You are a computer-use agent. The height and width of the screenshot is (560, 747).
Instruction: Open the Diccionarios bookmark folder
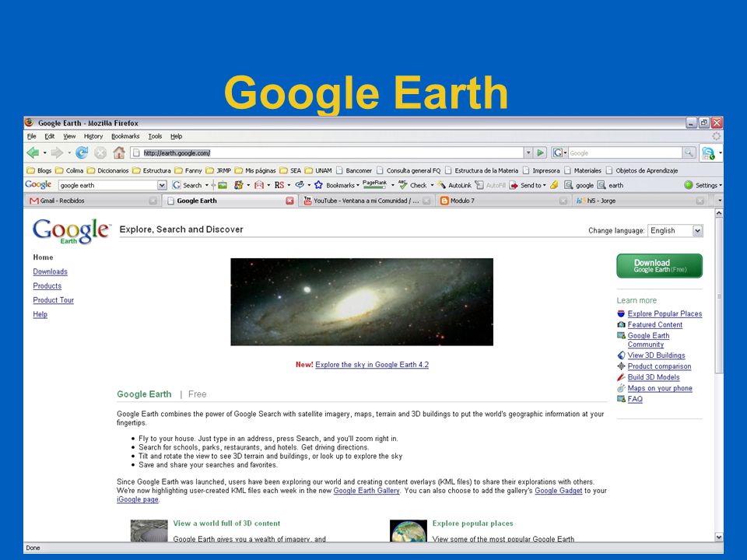tap(107, 170)
